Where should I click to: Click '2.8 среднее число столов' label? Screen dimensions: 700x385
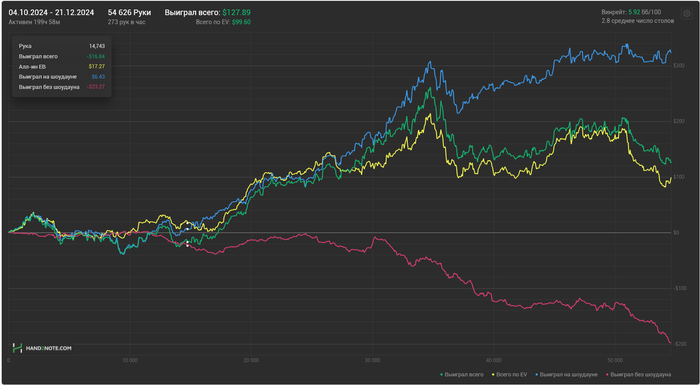pos(638,21)
